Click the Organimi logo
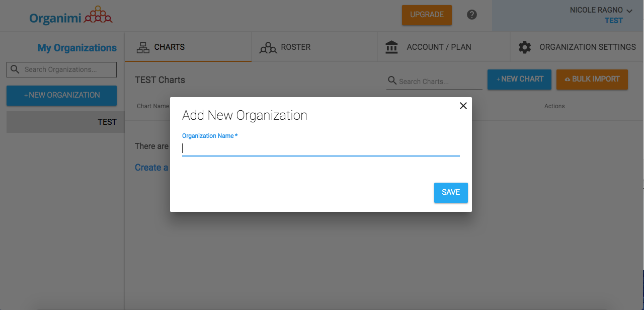Screen dimensions: 644x310 pos(71,16)
